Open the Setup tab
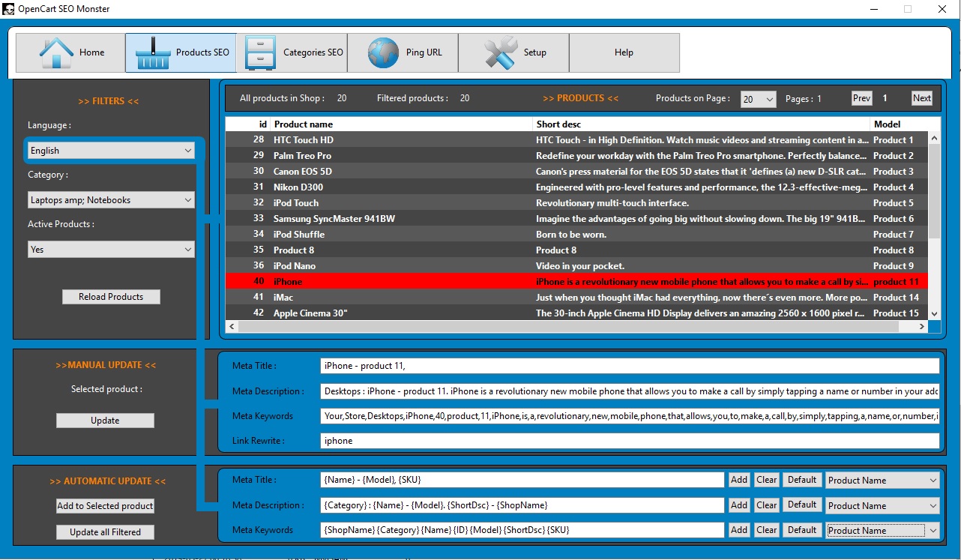 513,52
